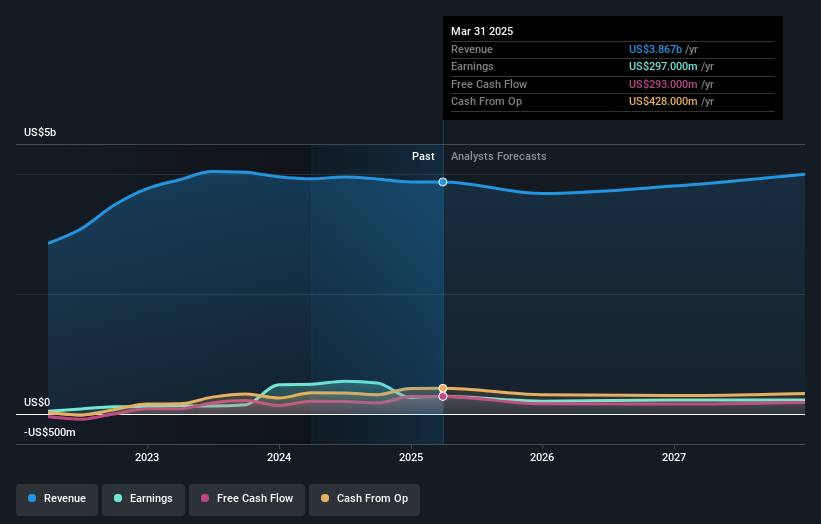Click the -US$500m y-axis label
The image size is (821, 524).
[50, 432]
